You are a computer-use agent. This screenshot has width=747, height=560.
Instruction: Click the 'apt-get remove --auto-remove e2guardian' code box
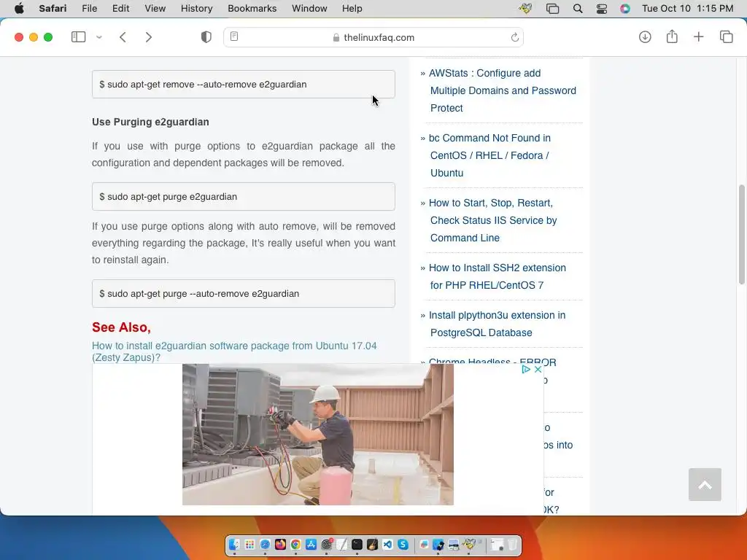click(x=244, y=85)
